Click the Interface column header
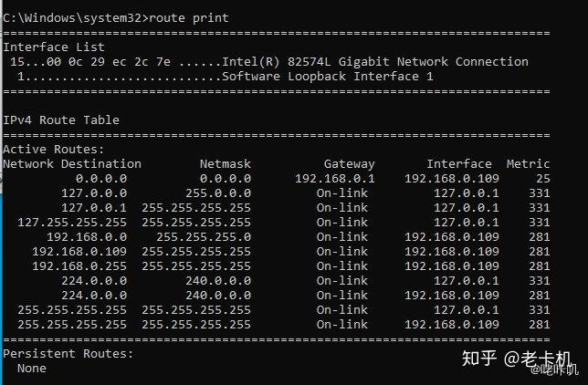The width and height of the screenshot is (588, 385). click(x=458, y=163)
